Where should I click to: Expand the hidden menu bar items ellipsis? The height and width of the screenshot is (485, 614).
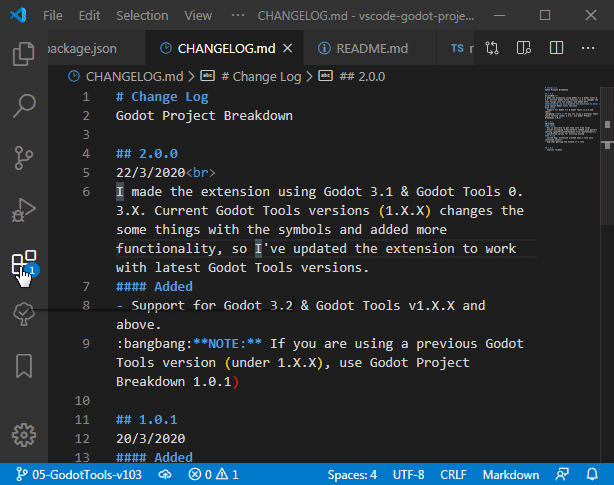[x=237, y=16]
